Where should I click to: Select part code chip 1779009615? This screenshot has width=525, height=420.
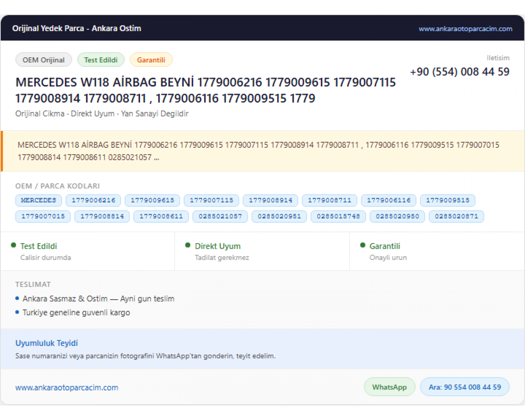tap(152, 200)
